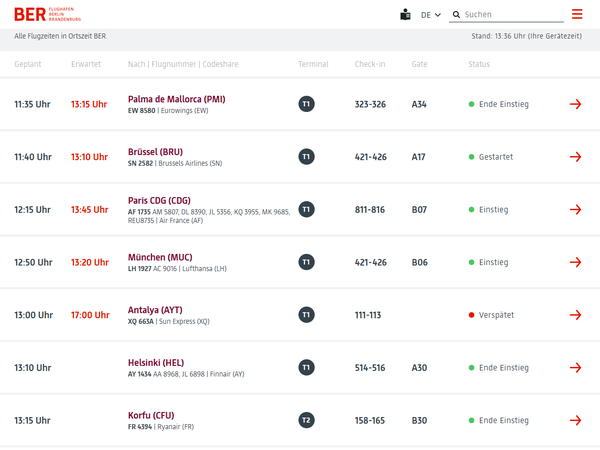This screenshot has width=600, height=450.
Task: Open Palma de Mallorca (PMI) link
Action: (x=176, y=99)
